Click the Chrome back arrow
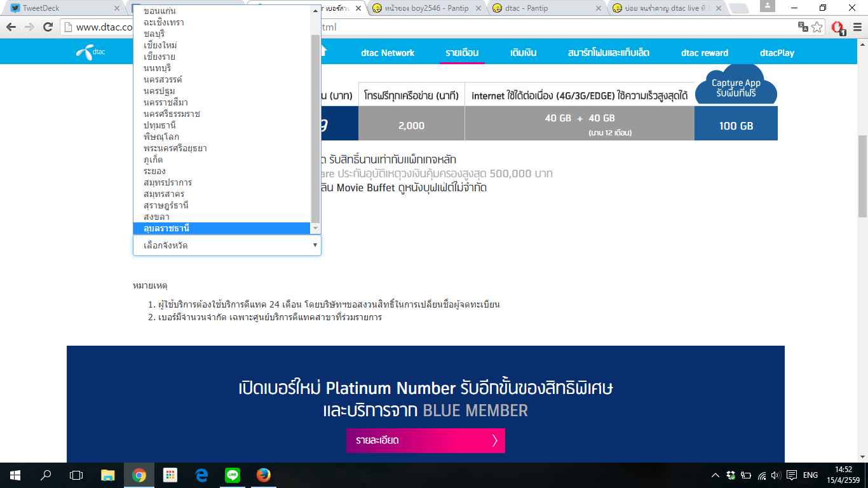The width and height of the screenshot is (868, 488). [x=11, y=27]
